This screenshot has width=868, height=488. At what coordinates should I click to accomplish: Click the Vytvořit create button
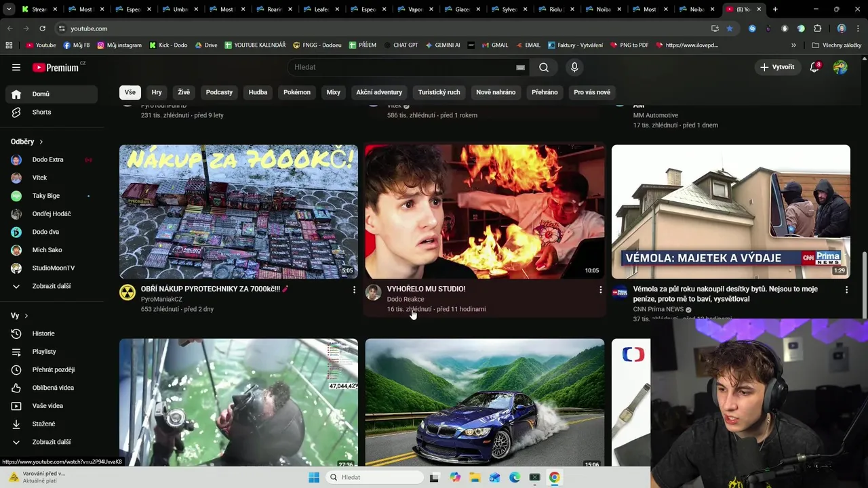pos(777,67)
